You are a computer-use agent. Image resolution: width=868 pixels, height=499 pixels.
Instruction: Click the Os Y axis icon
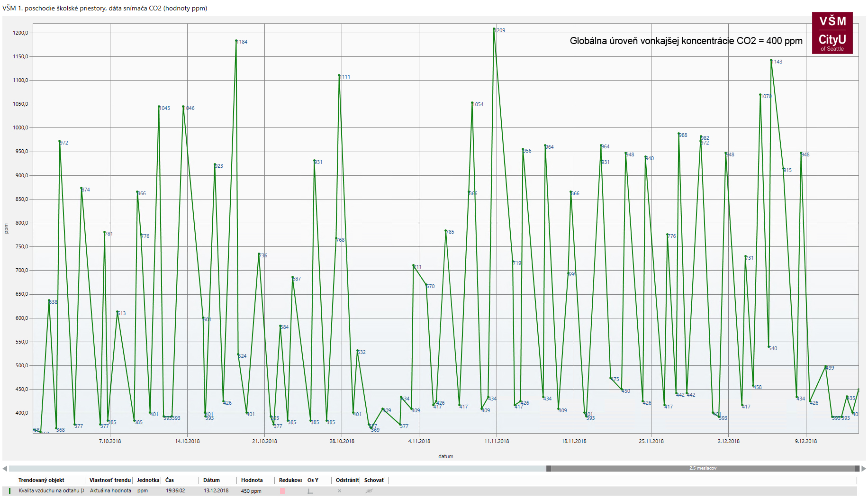pyautogui.click(x=310, y=491)
